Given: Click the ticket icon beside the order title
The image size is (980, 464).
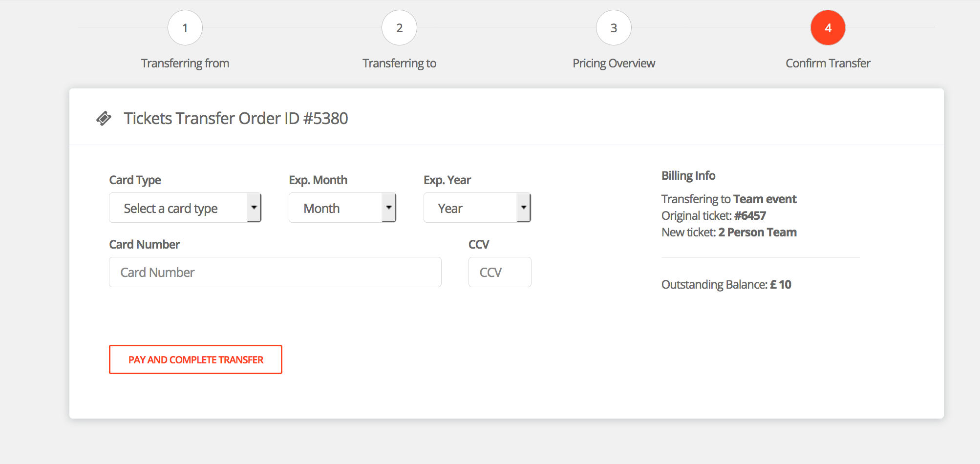Looking at the screenshot, I should click(104, 118).
